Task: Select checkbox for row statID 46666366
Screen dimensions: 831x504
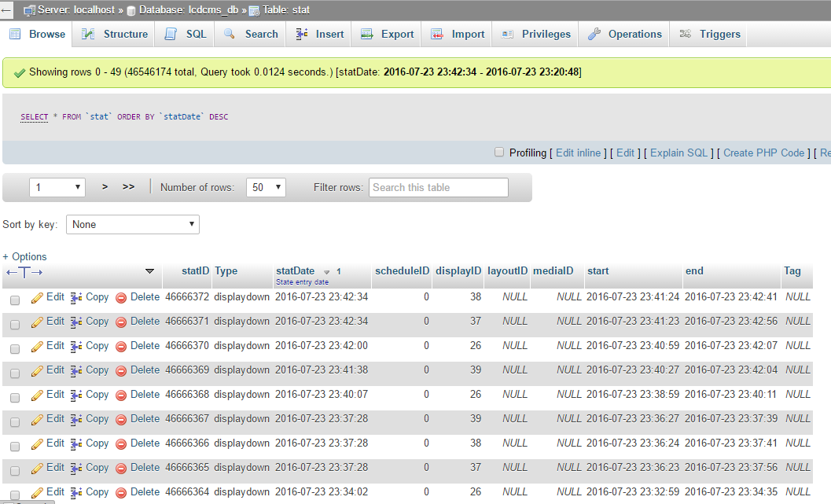Action: click(15, 447)
